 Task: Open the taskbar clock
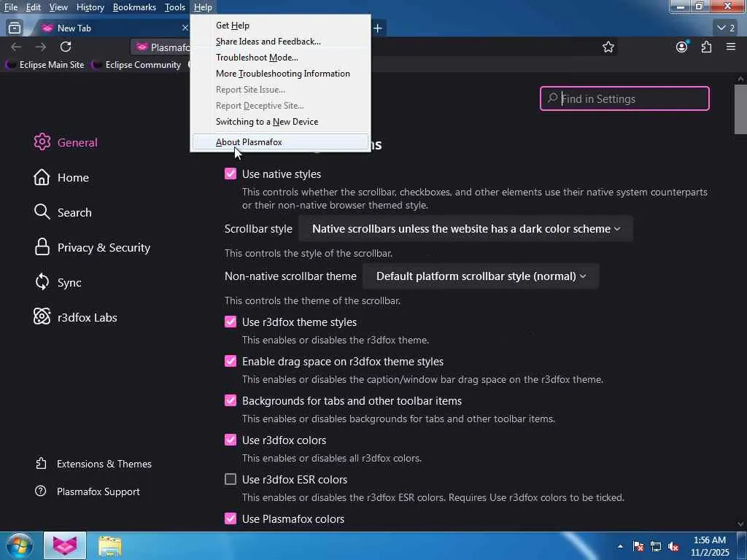point(710,546)
